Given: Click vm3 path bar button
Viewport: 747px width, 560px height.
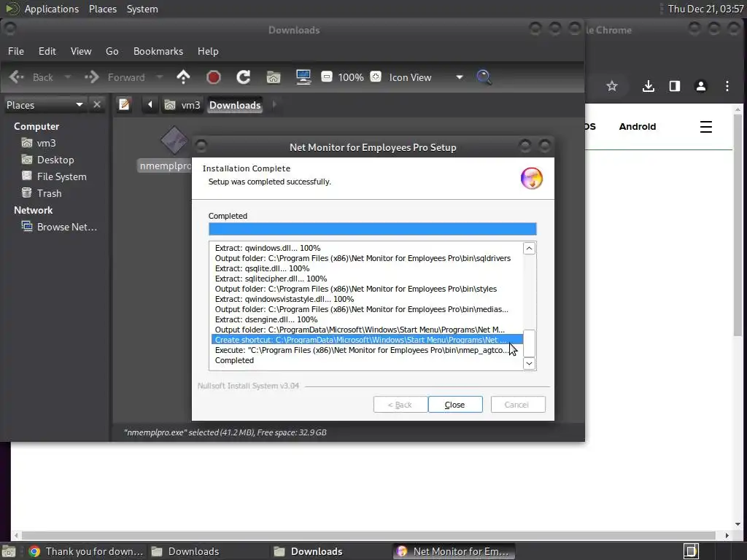Looking at the screenshot, I should [x=182, y=105].
